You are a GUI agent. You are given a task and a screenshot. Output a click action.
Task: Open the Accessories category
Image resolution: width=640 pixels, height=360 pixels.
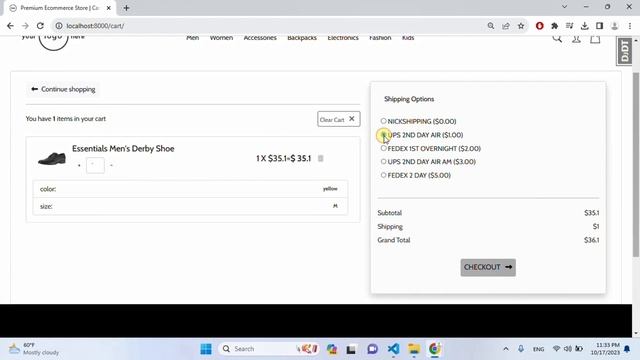point(260,38)
